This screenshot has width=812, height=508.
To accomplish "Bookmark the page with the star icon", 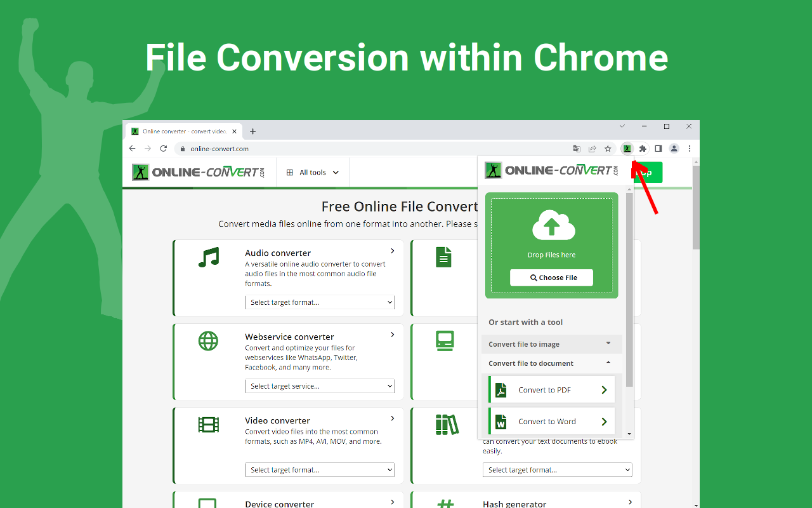I will pyautogui.click(x=608, y=148).
